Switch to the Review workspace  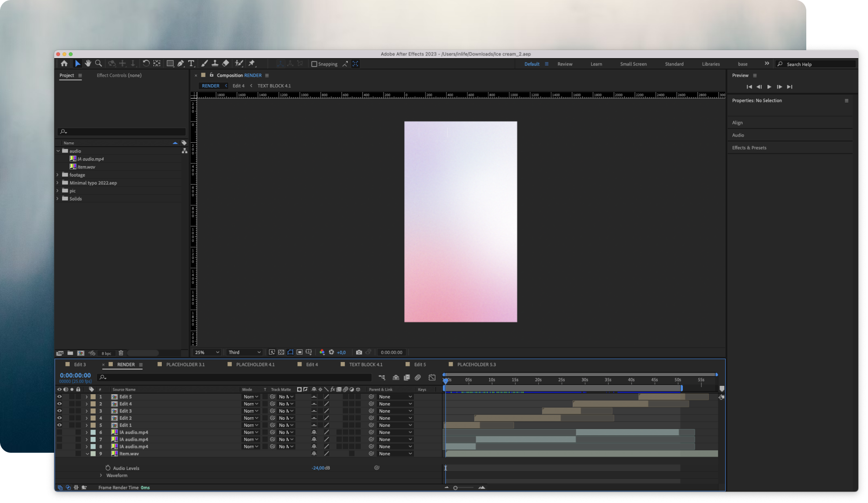565,64
